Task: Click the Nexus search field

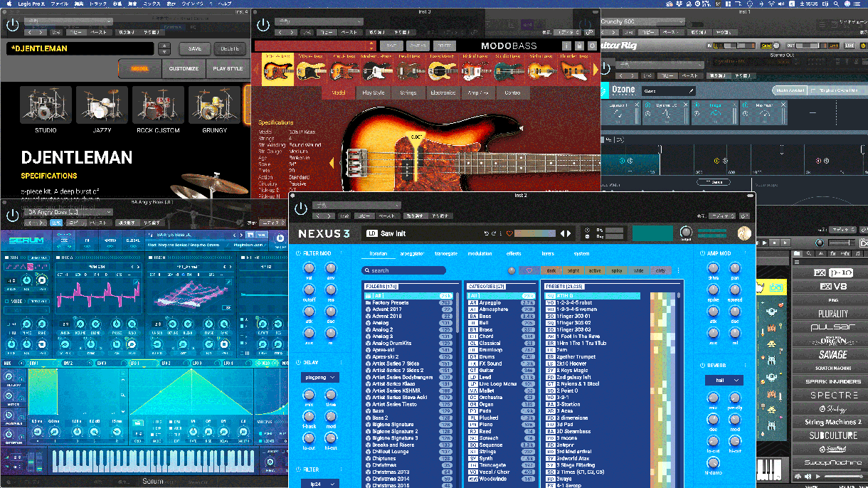Action: (x=403, y=270)
